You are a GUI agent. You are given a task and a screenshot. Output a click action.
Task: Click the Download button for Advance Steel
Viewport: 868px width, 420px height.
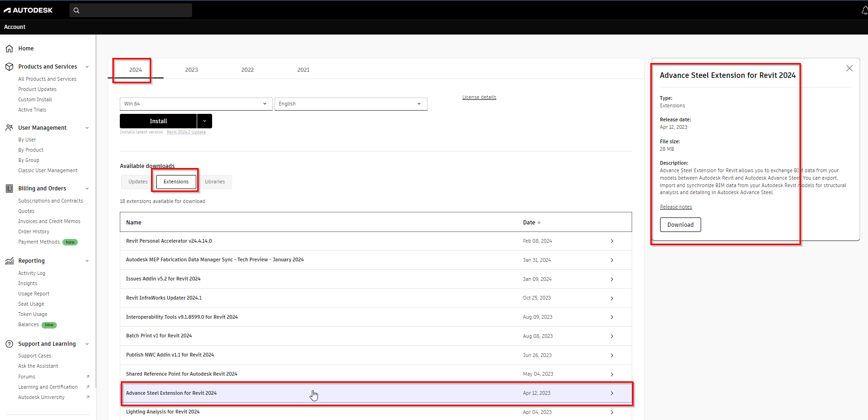[680, 224]
